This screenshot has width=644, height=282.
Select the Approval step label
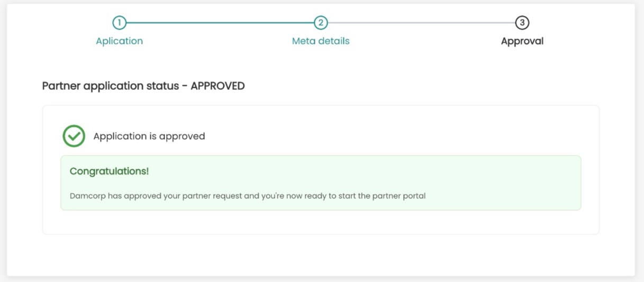[x=522, y=41]
